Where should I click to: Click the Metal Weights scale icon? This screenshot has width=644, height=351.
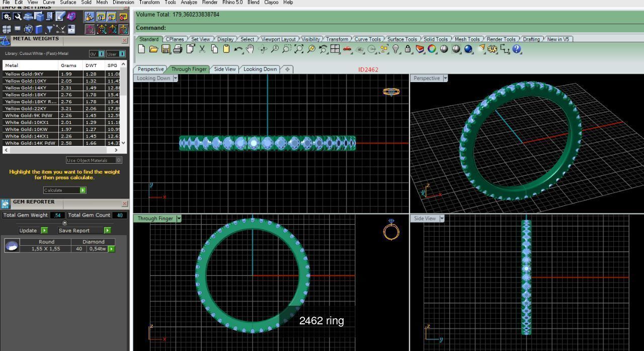tap(5, 41)
